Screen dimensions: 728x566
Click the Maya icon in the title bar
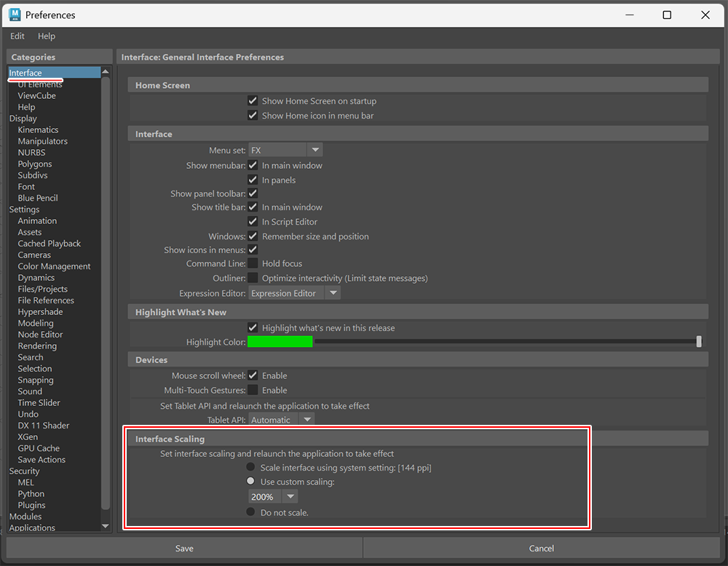16,15
